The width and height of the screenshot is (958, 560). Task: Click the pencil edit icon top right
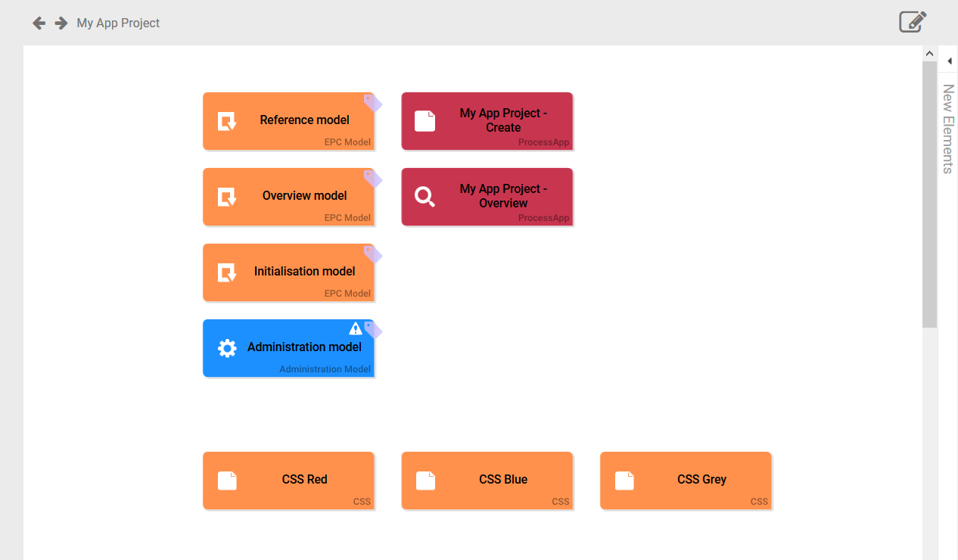pyautogui.click(x=911, y=22)
